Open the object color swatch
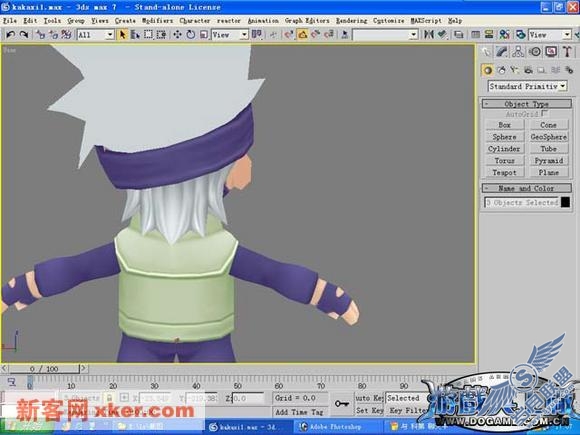580x435 pixels. click(x=565, y=202)
